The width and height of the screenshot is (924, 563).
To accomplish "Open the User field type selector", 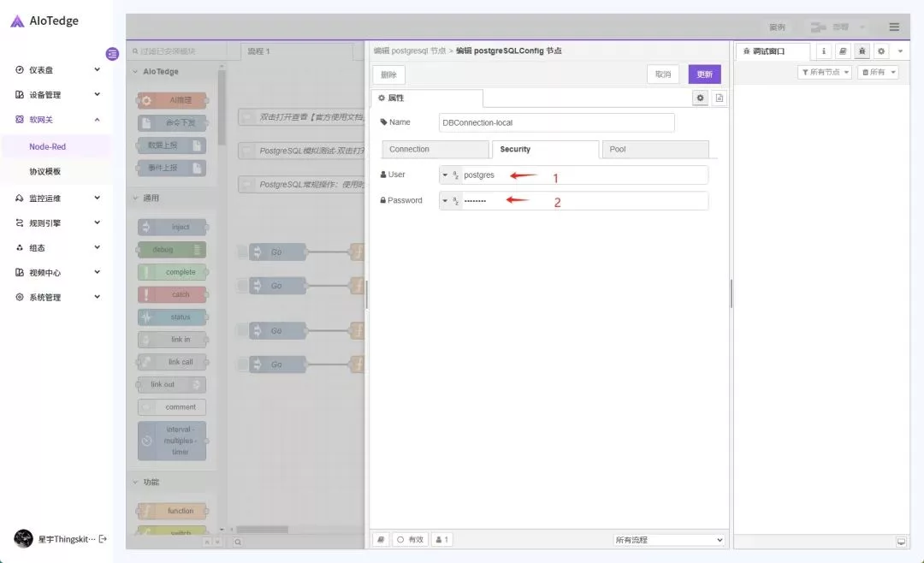I will tap(450, 175).
